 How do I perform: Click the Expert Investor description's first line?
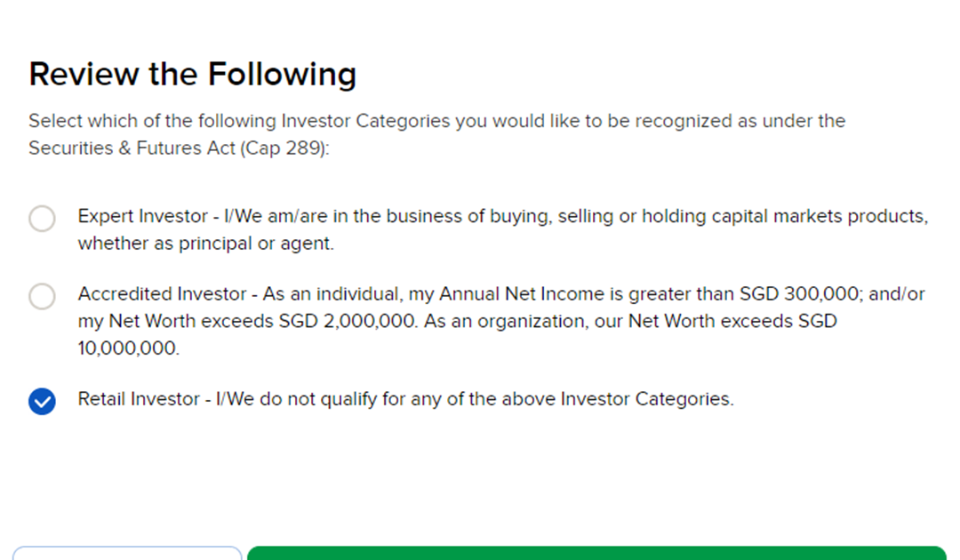click(x=502, y=216)
